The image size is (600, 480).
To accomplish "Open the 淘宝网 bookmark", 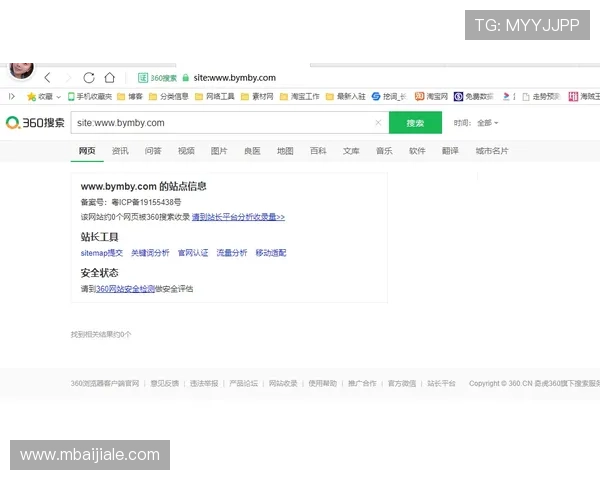I will click(431, 96).
